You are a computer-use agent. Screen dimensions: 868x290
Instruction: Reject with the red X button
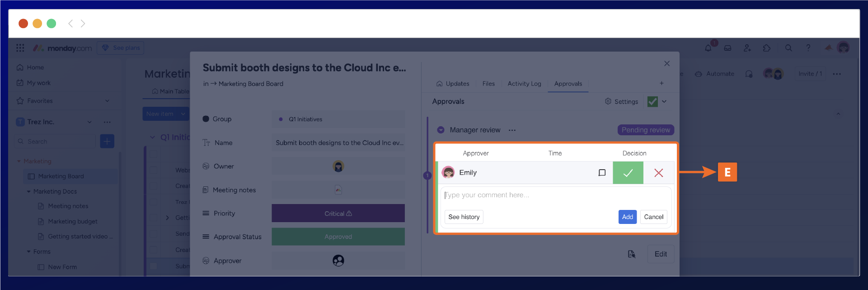658,173
